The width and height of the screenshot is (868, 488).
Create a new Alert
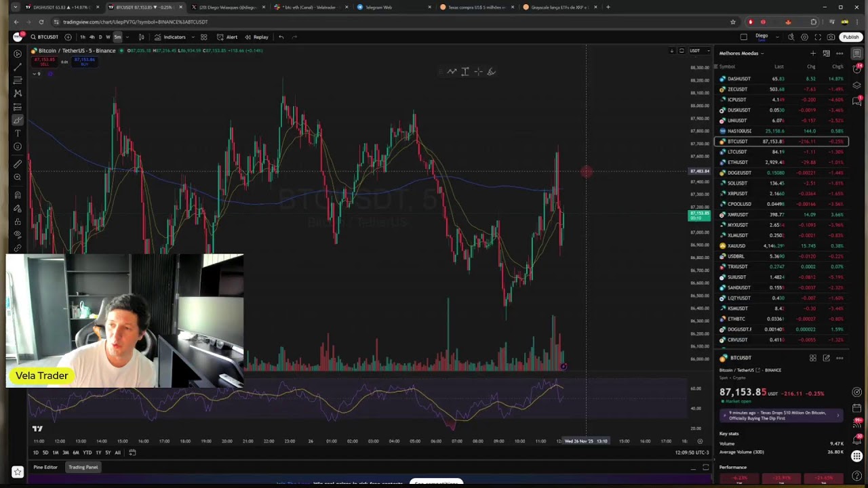tap(227, 37)
